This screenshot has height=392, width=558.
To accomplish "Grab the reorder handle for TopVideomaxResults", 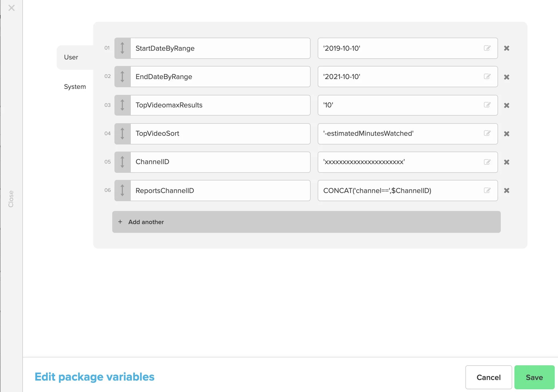I will pos(122,105).
